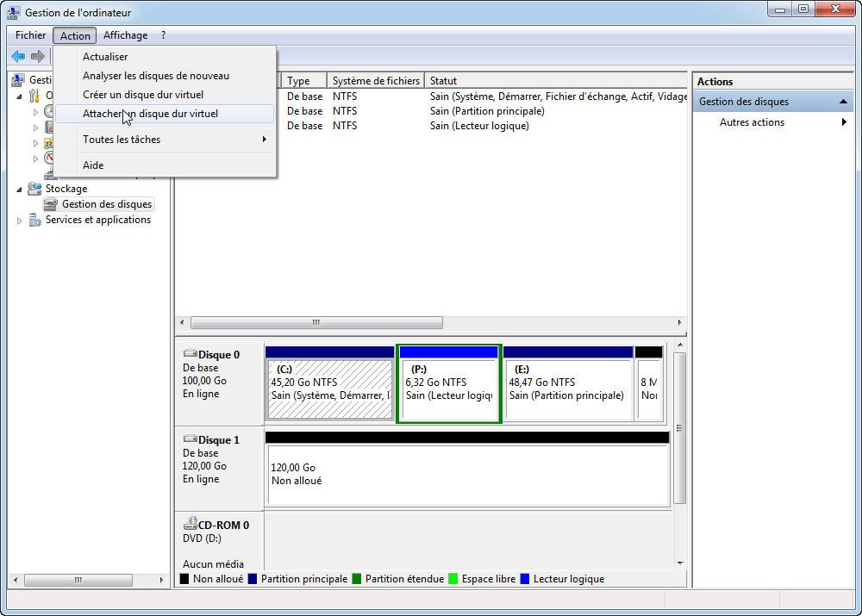The width and height of the screenshot is (862, 616).
Task: Click up arrow of disk view scrollbar
Action: [x=680, y=345]
